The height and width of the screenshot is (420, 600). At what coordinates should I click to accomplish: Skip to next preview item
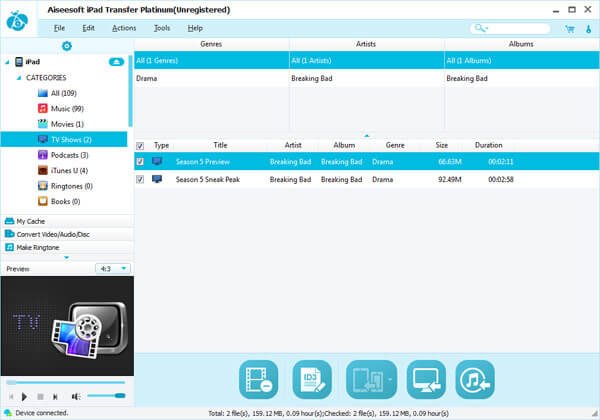click(x=55, y=397)
